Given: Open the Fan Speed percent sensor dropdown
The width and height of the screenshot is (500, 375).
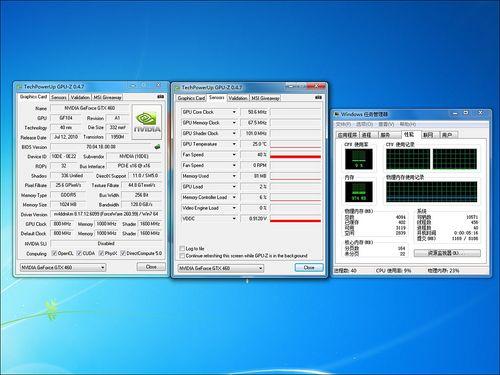Looking at the screenshot, I should pyautogui.click(x=234, y=155).
